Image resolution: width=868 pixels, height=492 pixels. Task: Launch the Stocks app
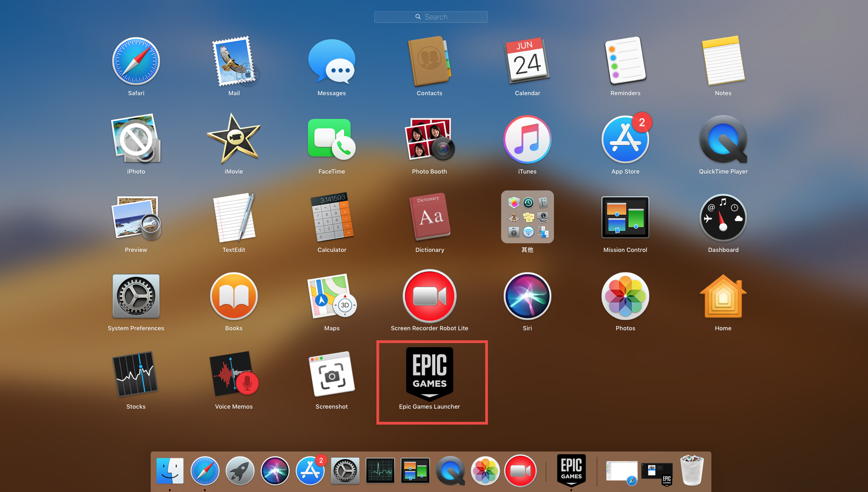pos(136,374)
